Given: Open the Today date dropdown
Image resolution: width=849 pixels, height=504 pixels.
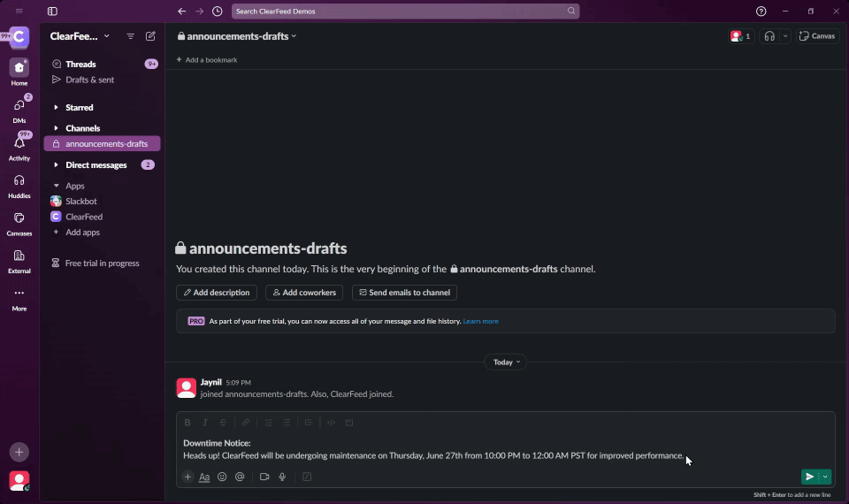Looking at the screenshot, I should pos(505,362).
